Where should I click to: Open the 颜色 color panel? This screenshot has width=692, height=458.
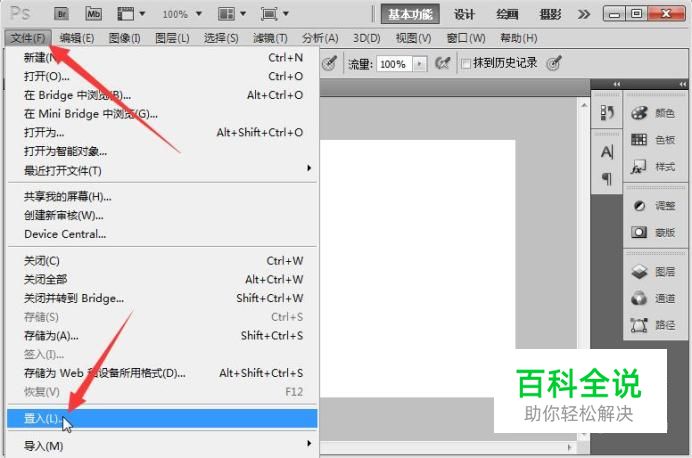pos(654,113)
